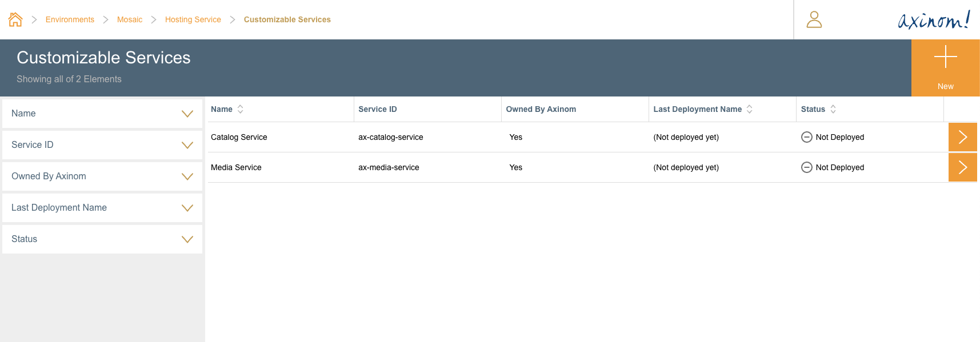
Task: Sort by Name column arrows
Action: (x=241, y=109)
